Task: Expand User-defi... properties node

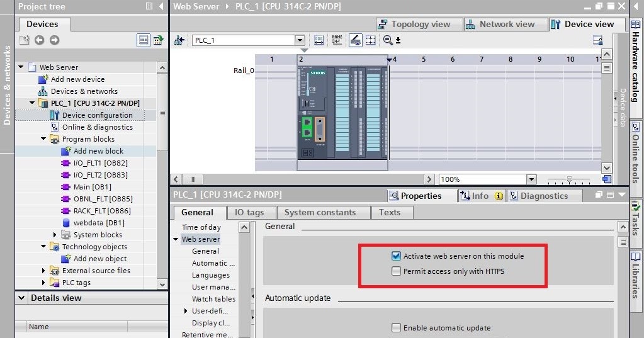Action: [x=186, y=311]
